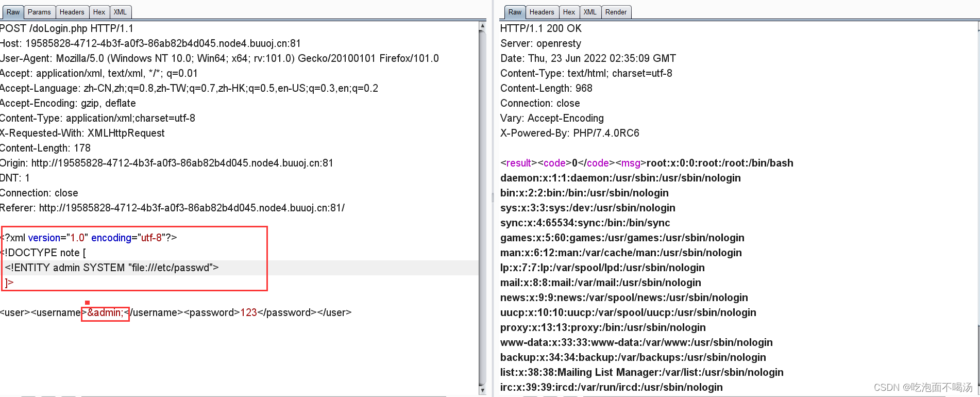Open the response Hex tab
This screenshot has height=397, width=980.
click(x=569, y=12)
